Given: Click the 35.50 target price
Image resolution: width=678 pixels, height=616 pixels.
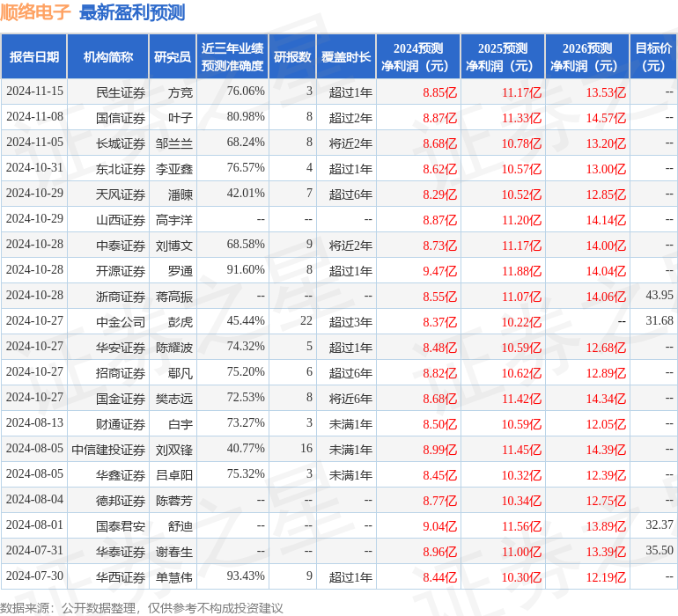Looking at the screenshot, I should (660, 550).
